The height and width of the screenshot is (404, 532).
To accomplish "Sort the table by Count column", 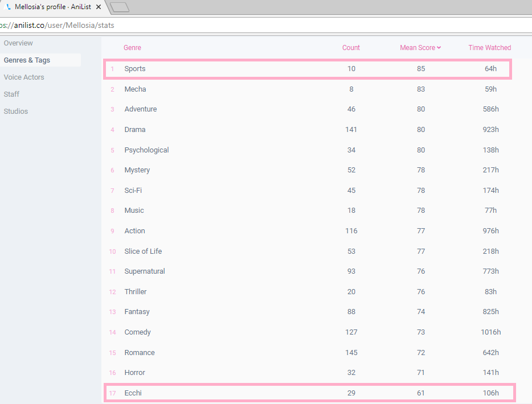I will [x=351, y=48].
